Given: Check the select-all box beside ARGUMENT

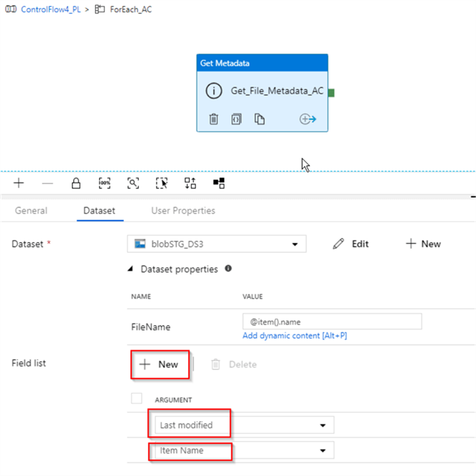Looking at the screenshot, I should click(137, 398).
